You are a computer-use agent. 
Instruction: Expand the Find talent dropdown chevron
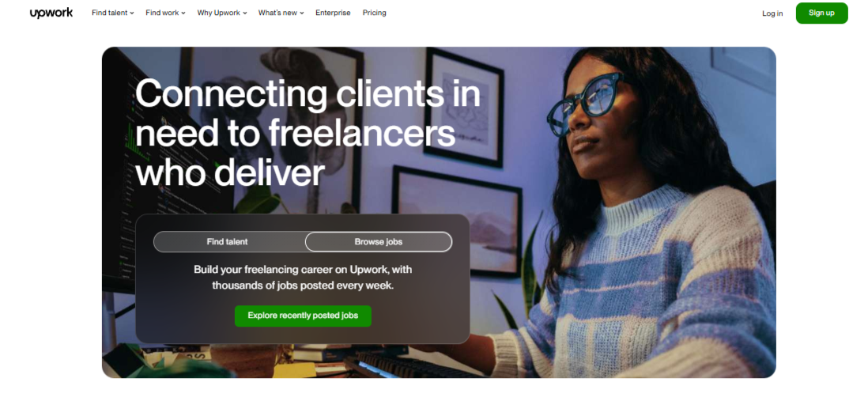click(132, 13)
